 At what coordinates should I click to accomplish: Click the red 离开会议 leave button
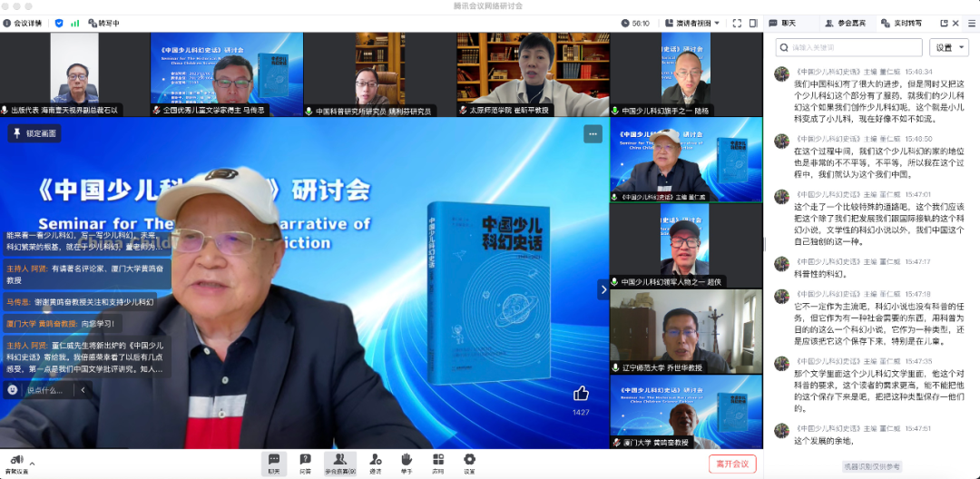(x=731, y=464)
